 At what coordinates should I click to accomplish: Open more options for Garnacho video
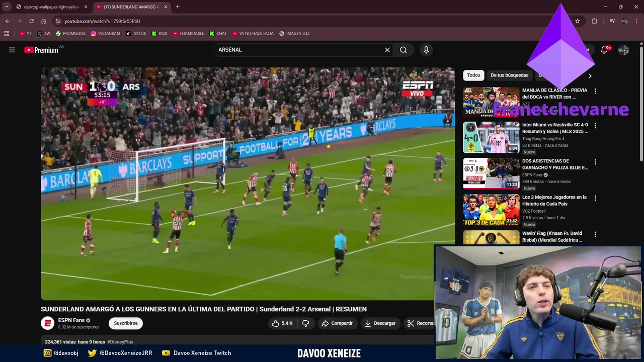595,162
